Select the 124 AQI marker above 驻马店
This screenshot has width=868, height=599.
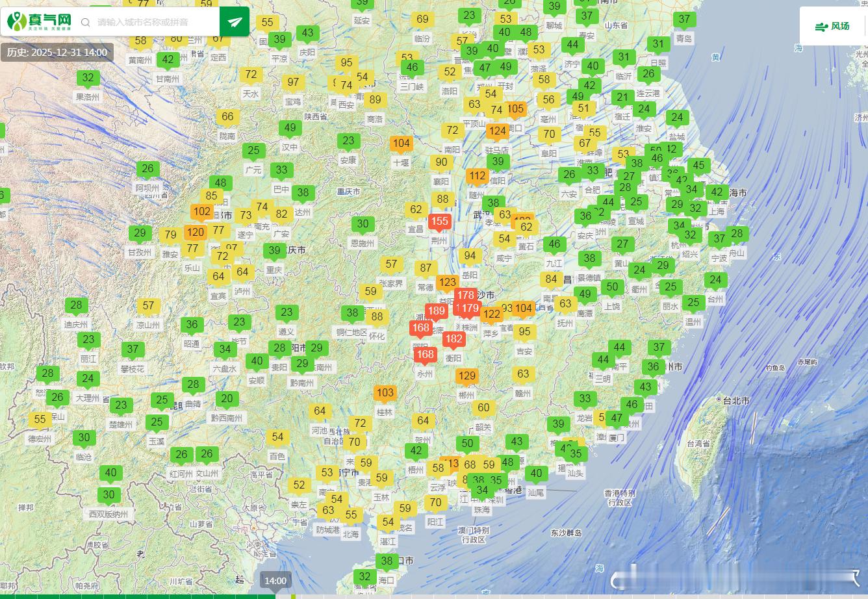(x=498, y=131)
